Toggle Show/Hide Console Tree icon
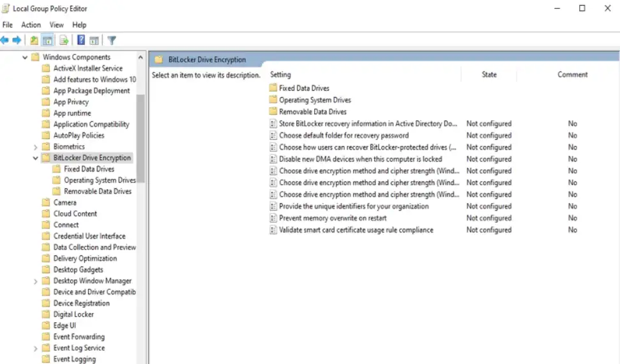 (x=47, y=40)
